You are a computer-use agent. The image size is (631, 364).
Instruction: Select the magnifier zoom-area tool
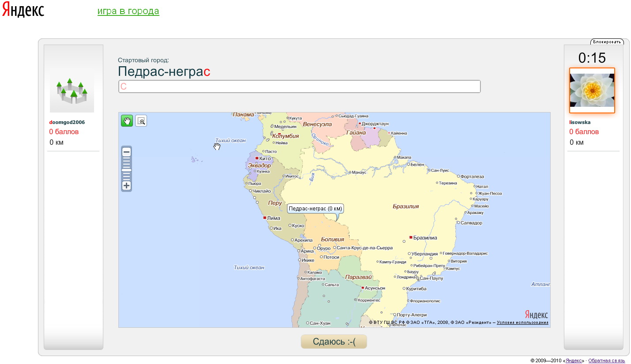coord(141,121)
